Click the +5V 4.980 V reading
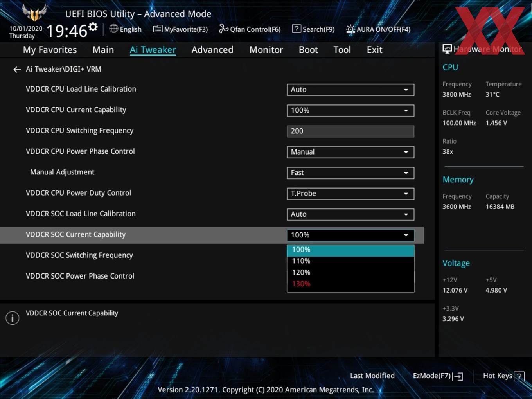Screen dimensions: 532x399 (x=496, y=291)
